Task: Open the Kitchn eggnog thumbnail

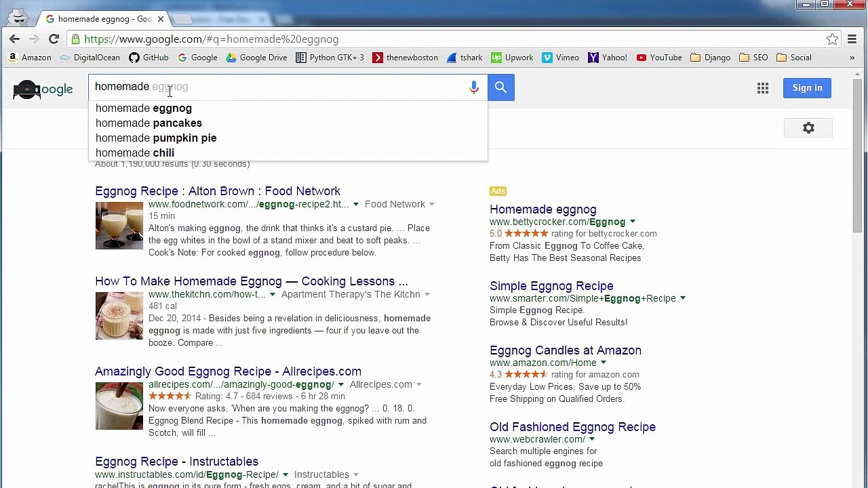Action: [x=119, y=316]
